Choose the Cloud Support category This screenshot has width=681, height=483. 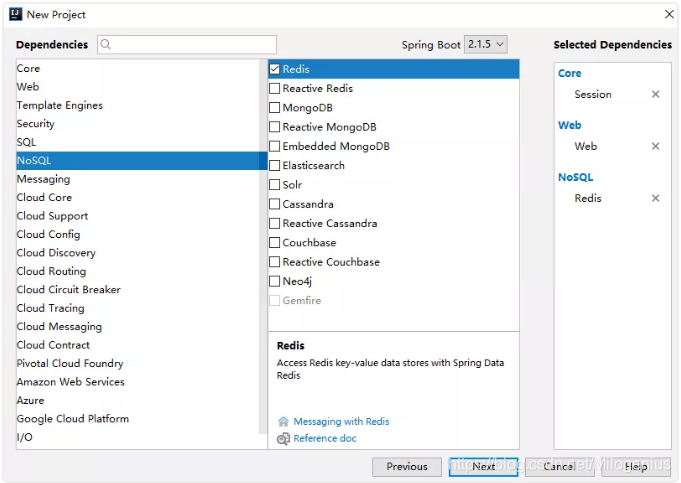[138, 216]
